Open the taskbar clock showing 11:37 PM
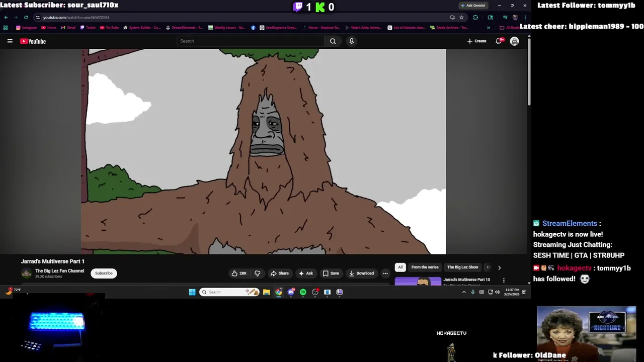The image size is (644, 362). coord(512,292)
